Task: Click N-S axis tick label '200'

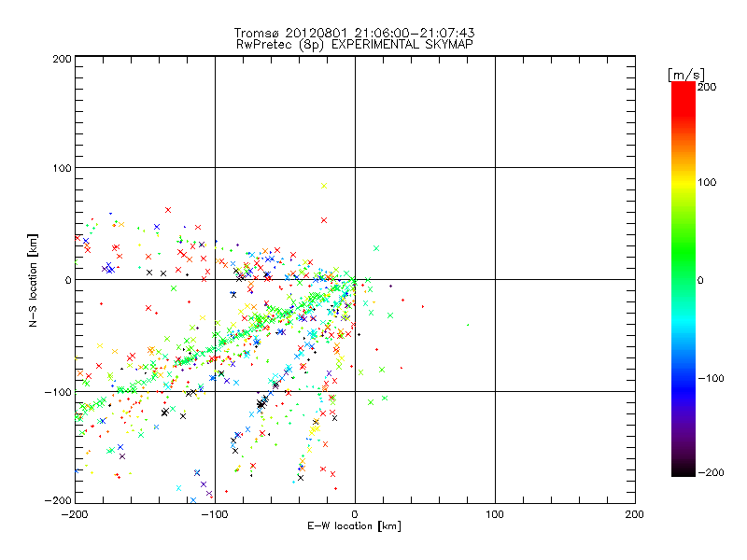Action: tap(62, 59)
